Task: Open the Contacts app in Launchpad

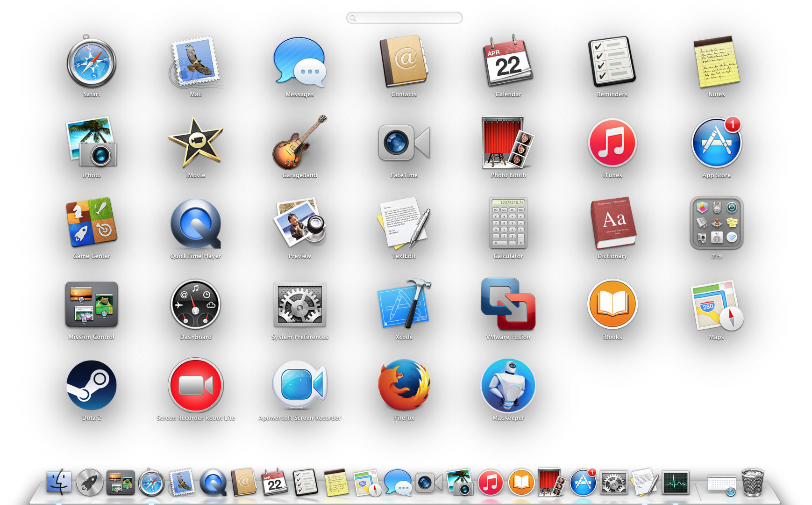Action: click(x=404, y=61)
